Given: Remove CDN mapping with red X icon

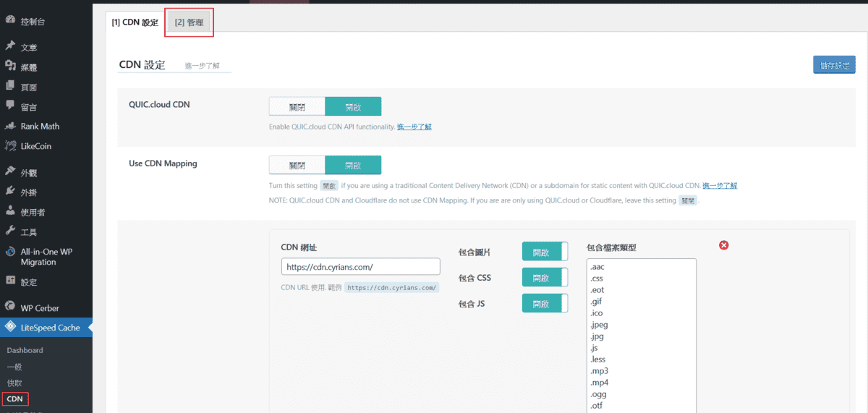Looking at the screenshot, I should tap(723, 246).
